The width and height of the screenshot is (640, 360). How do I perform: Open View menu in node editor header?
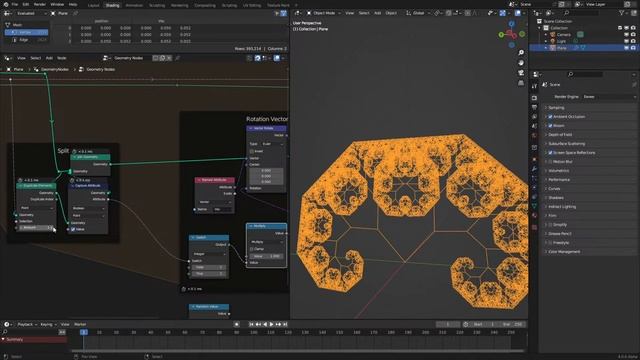(21, 58)
